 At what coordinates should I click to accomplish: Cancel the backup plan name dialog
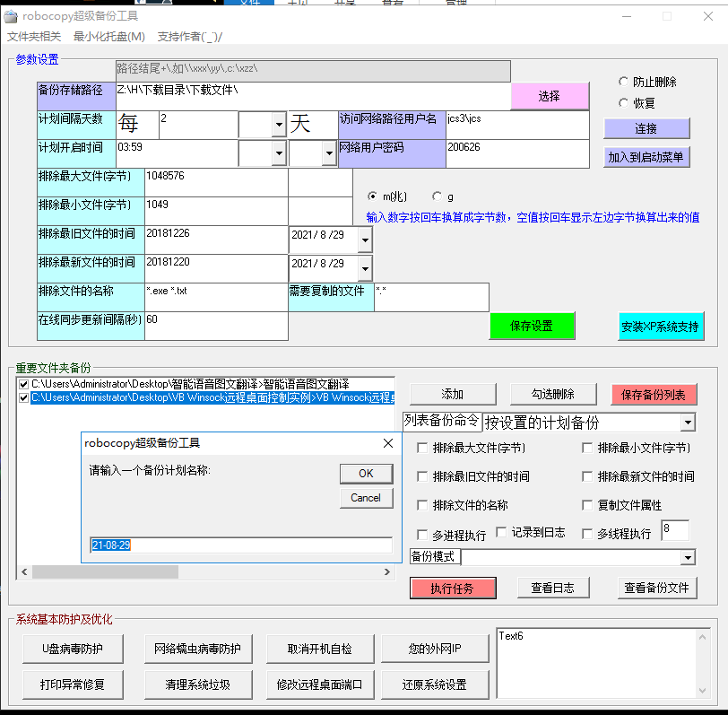pyautogui.click(x=364, y=497)
